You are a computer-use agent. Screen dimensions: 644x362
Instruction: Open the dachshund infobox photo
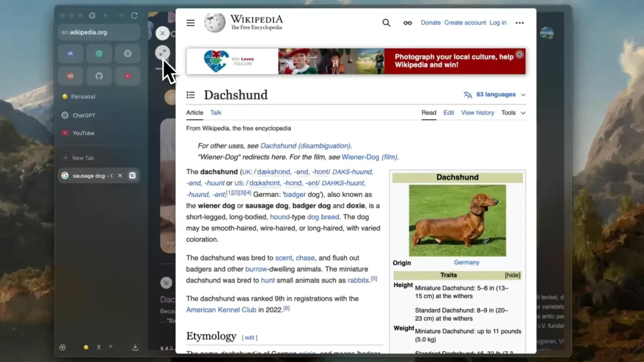[457, 220]
